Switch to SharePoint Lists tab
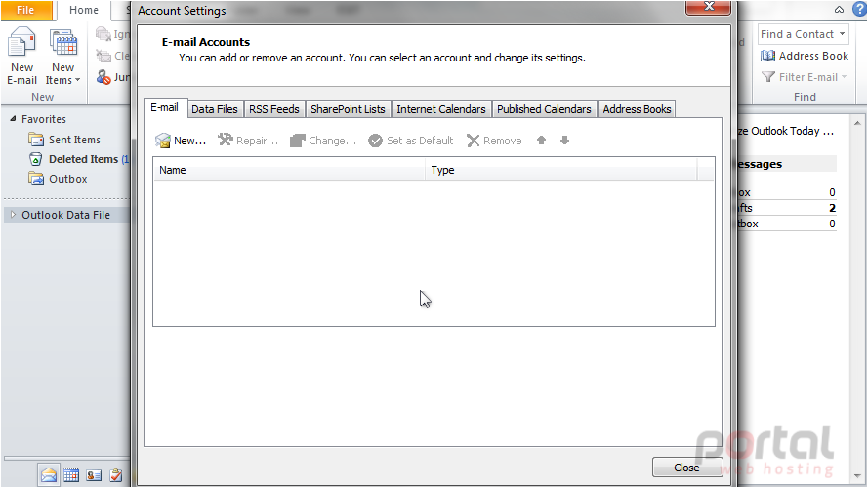Image resolution: width=868 pixels, height=488 pixels. pos(348,109)
